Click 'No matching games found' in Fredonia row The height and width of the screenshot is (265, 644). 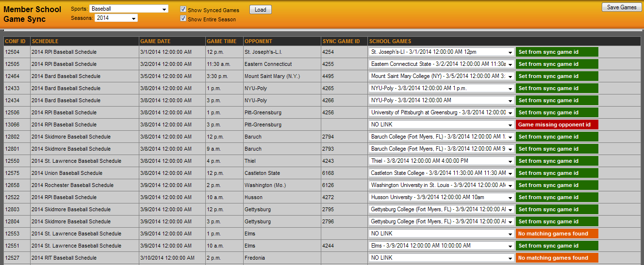coord(557,258)
